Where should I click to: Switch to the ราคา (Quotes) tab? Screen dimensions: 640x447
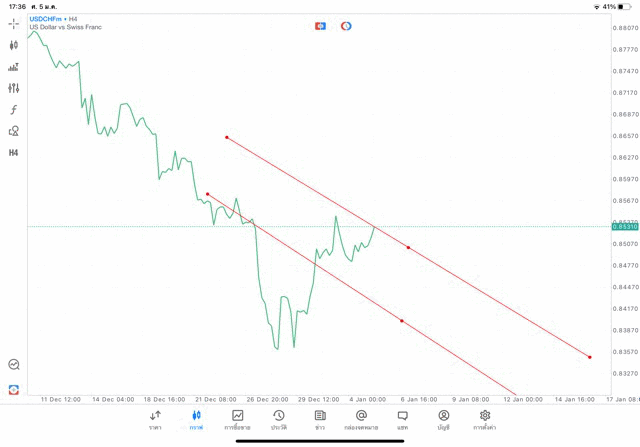point(155,420)
